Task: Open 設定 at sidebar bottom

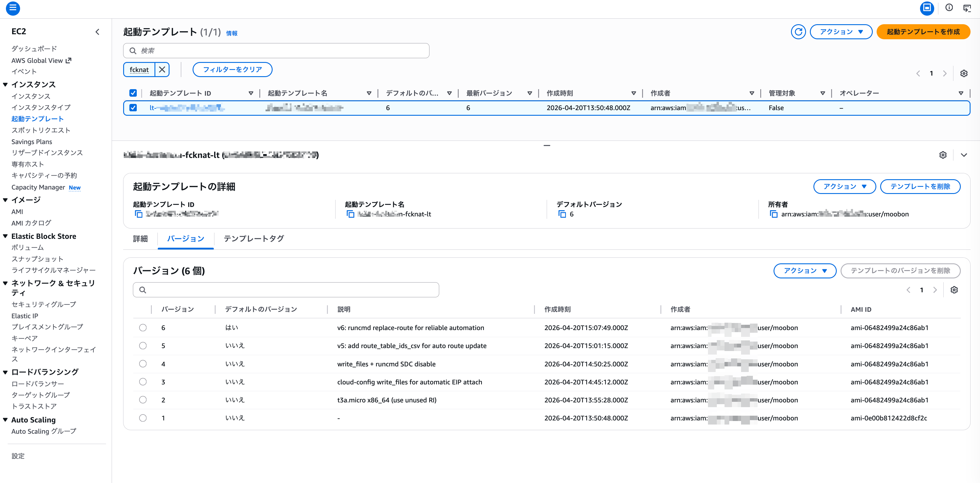Action: tap(18, 456)
